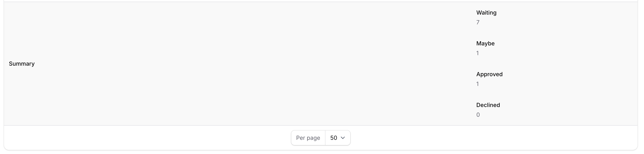The image size is (644, 154).
Task: Click gray area right of Waiting heading
Action: point(563,13)
